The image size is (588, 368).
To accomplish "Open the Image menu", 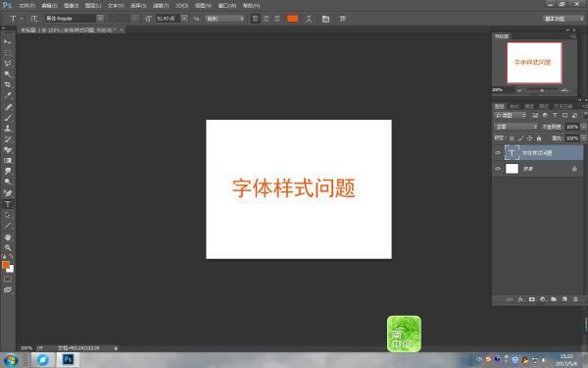I will [71, 6].
